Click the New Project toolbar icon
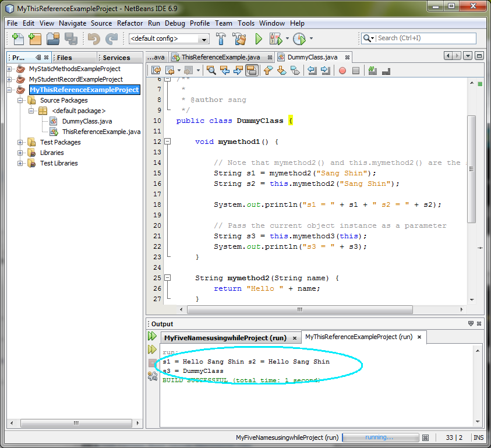Image resolution: width=491 pixels, height=448 pixels. coord(35,39)
